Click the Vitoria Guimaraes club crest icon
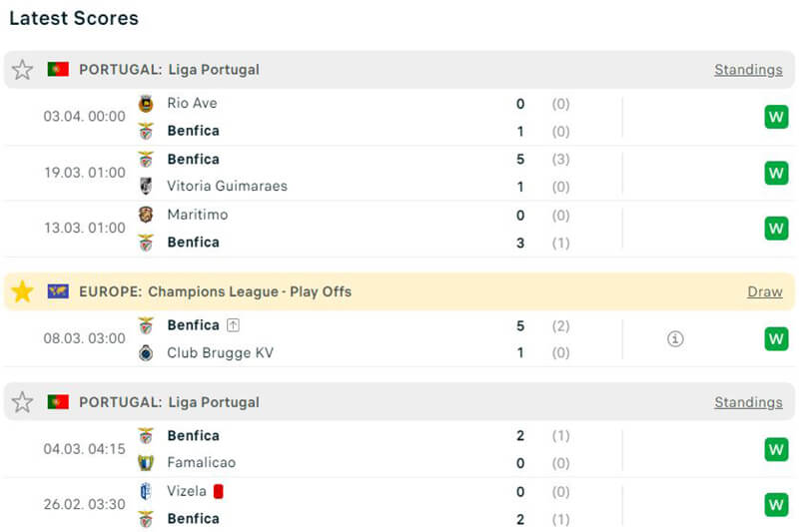This screenshot has height=532, width=799. (x=146, y=187)
